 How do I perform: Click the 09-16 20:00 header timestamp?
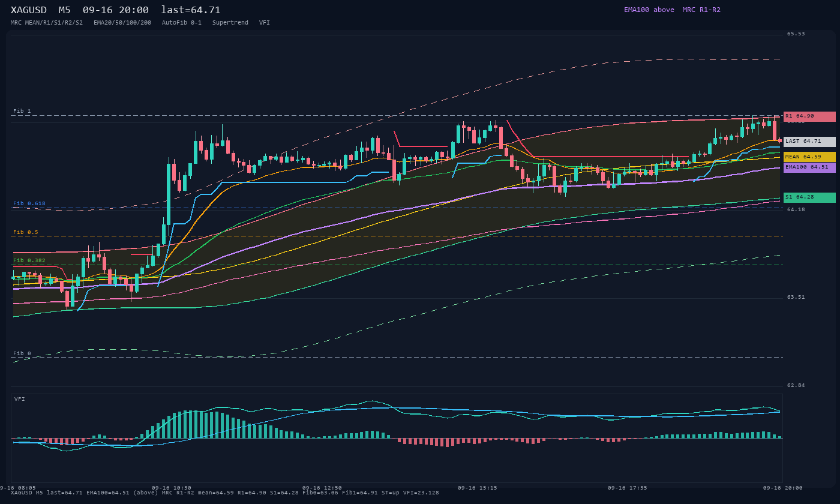click(x=116, y=10)
